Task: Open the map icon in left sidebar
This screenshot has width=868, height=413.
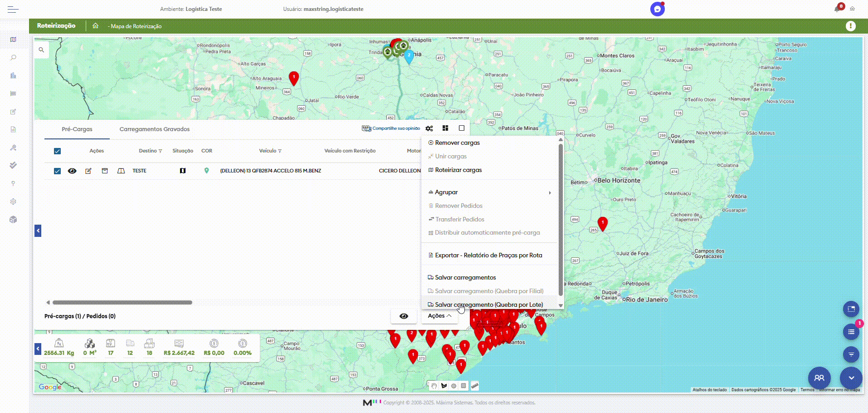Action: coord(13,39)
